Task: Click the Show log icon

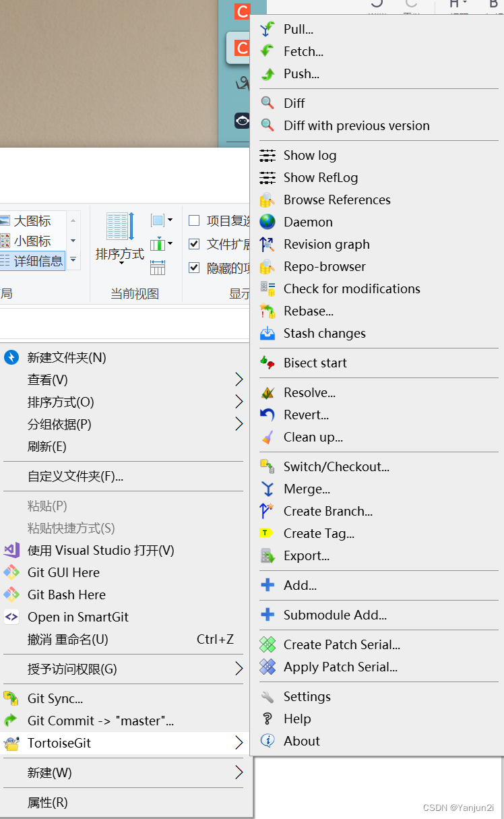Action: click(267, 155)
